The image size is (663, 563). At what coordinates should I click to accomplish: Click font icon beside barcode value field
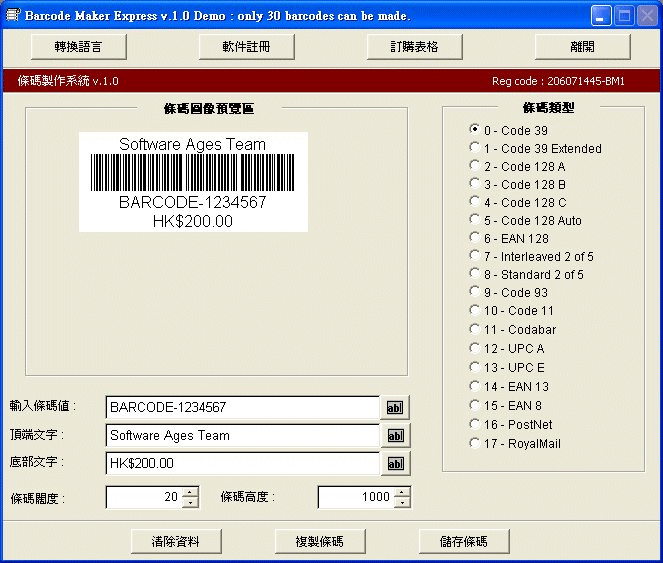pos(396,407)
